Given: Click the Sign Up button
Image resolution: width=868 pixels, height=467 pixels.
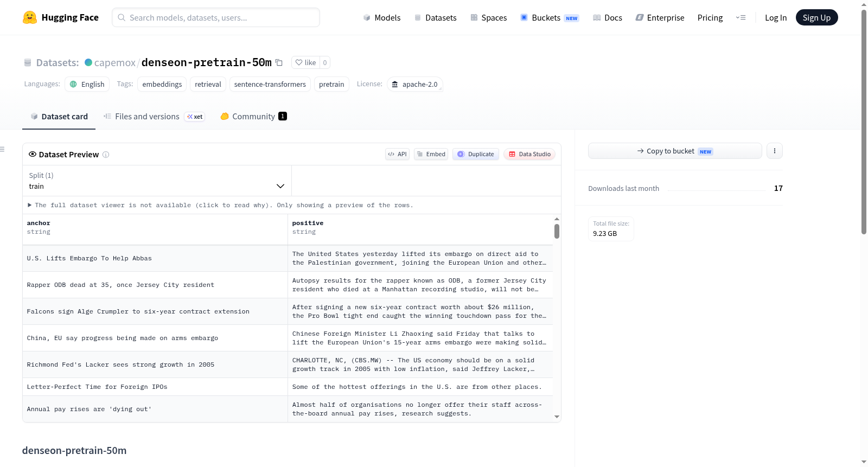Looking at the screenshot, I should [x=816, y=17].
